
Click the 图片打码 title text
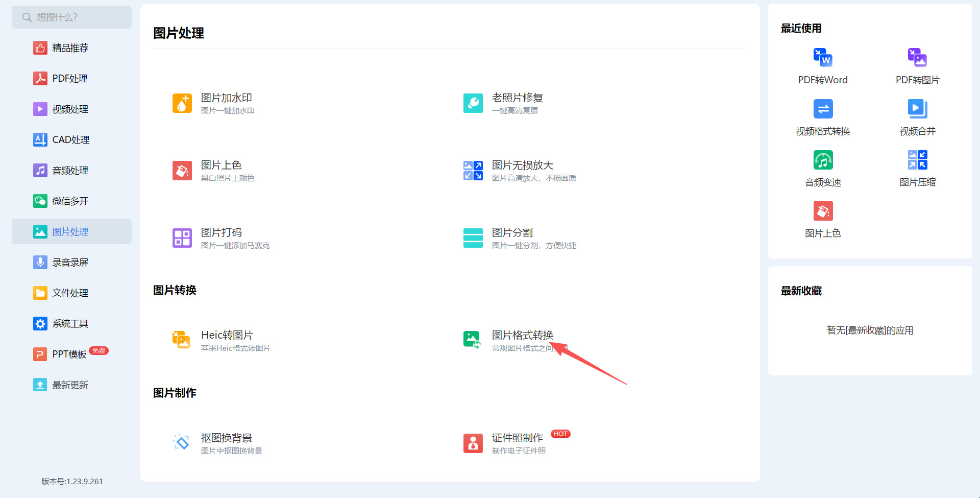(x=222, y=232)
